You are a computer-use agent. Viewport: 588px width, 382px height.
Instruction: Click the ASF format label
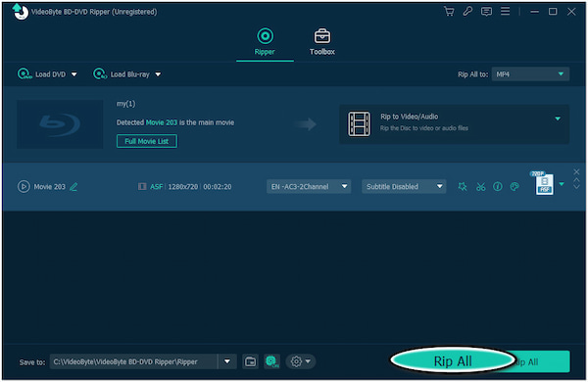157,187
